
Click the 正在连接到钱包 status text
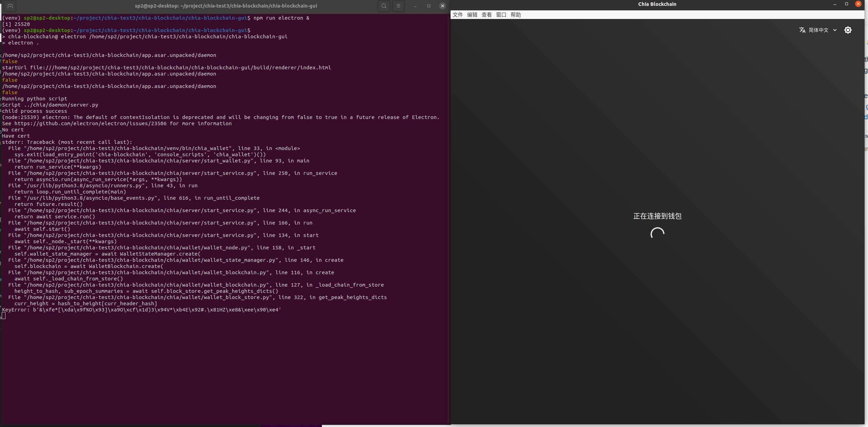point(657,216)
